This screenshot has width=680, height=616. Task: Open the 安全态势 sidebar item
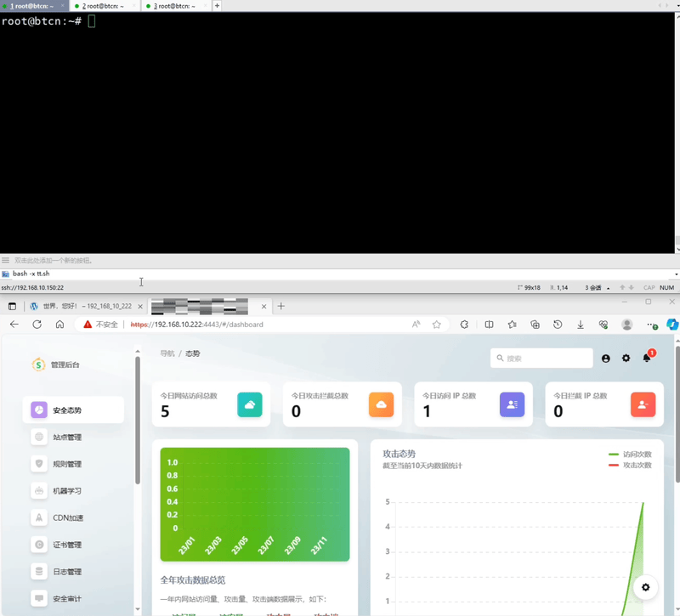click(73, 410)
